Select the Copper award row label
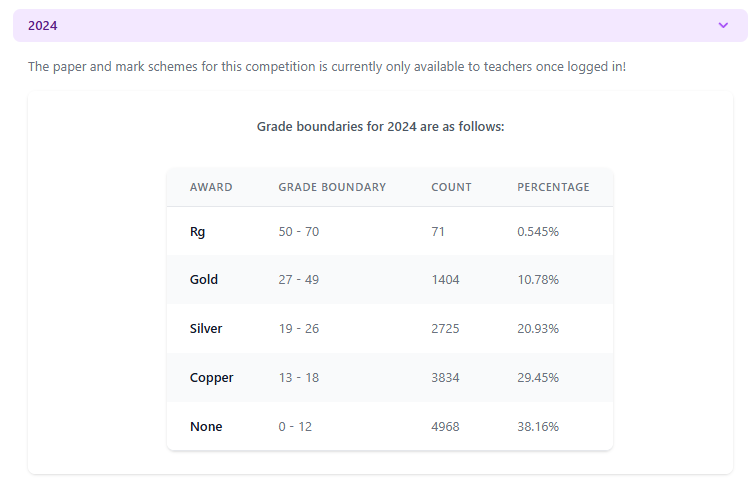 [212, 378]
